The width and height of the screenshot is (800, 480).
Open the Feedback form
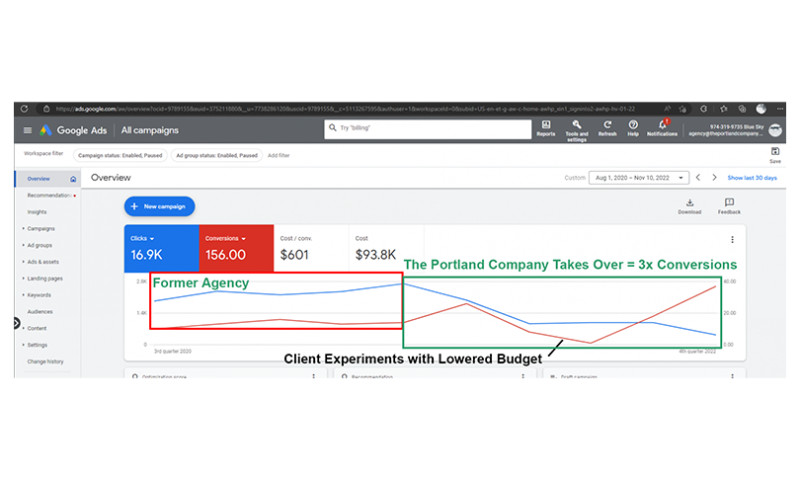pyautogui.click(x=729, y=206)
